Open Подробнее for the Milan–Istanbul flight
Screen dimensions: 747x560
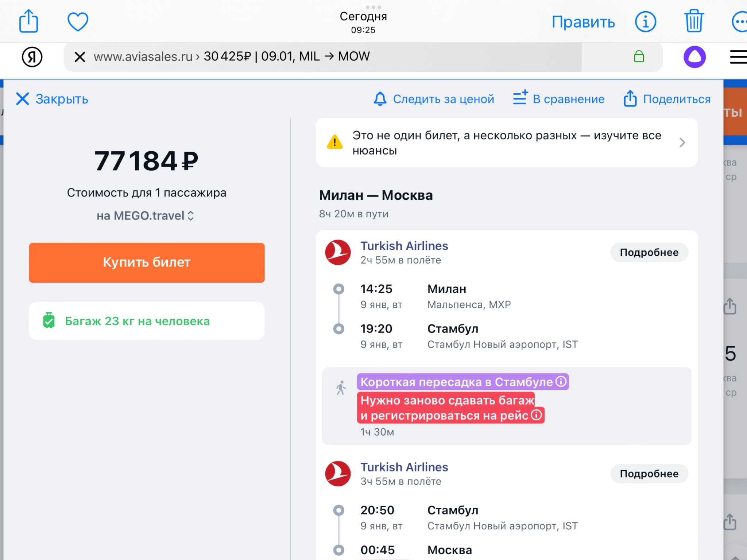coord(649,252)
